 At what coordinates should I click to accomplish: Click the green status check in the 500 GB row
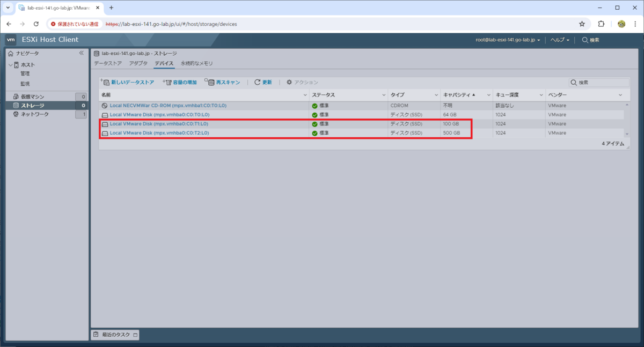[x=315, y=133]
